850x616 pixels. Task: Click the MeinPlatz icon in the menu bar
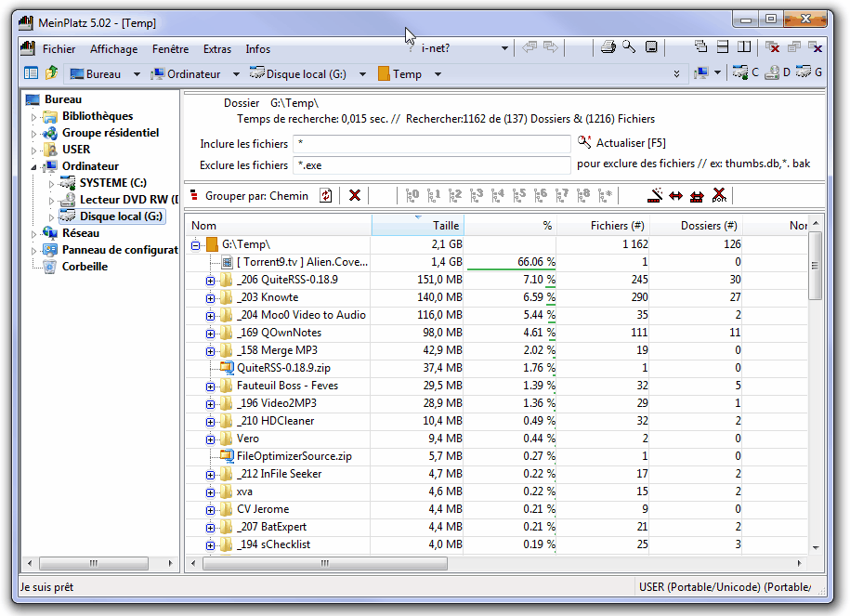coord(28,47)
